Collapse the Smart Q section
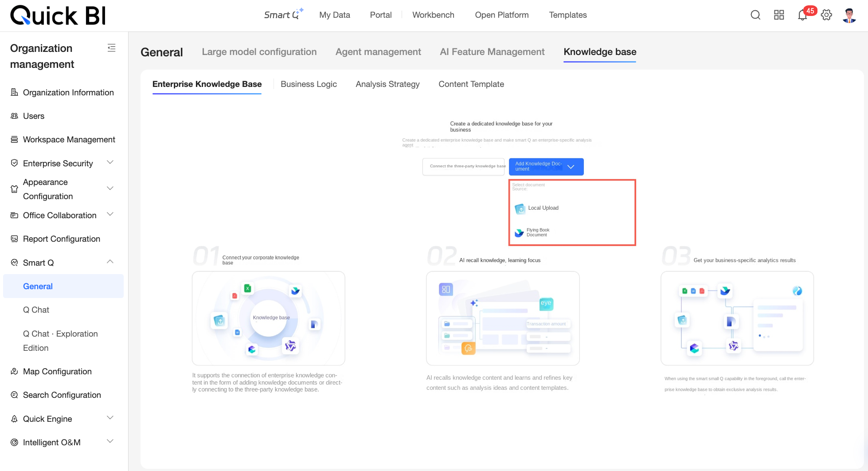The height and width of the screenshot is (471, 868). (x=110, y=262)
